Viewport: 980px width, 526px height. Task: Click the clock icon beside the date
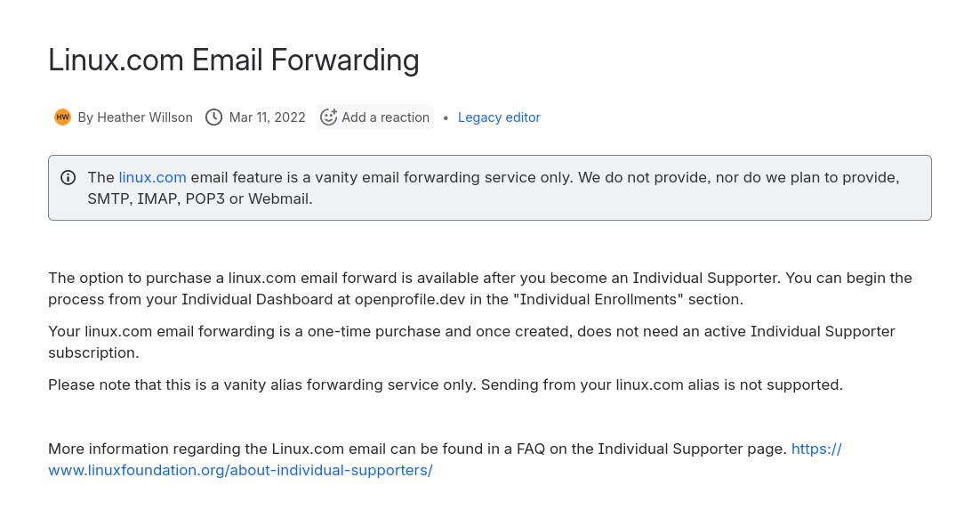pos(213,117)
